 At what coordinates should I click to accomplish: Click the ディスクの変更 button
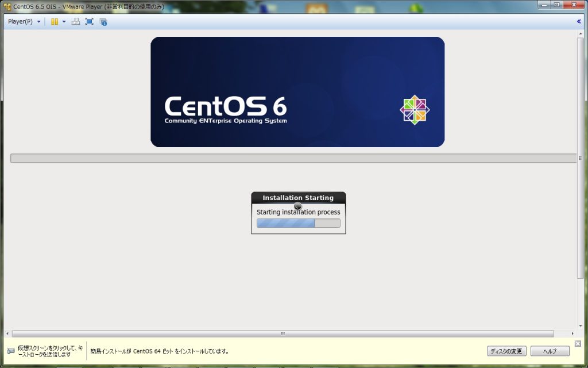[506, 351]
